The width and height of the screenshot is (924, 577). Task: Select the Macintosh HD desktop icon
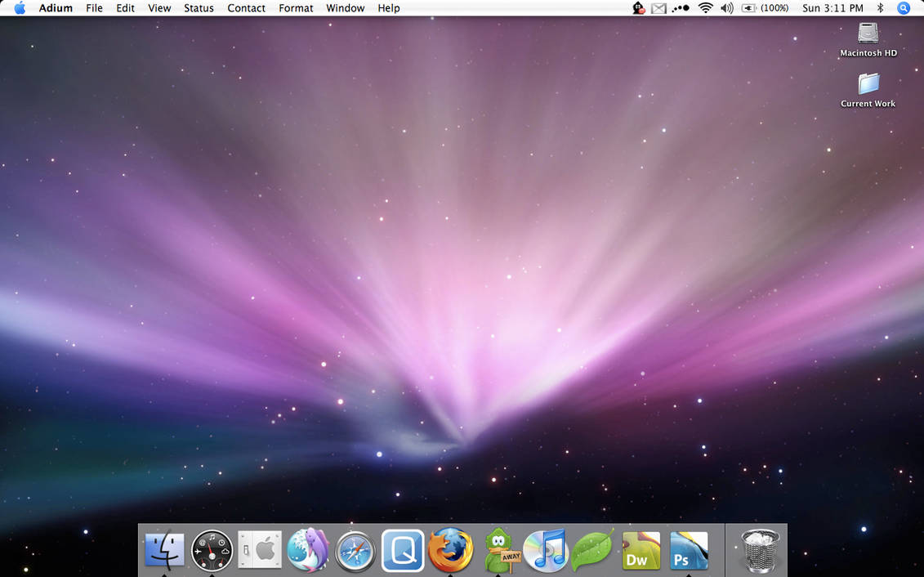coord(868,39)
